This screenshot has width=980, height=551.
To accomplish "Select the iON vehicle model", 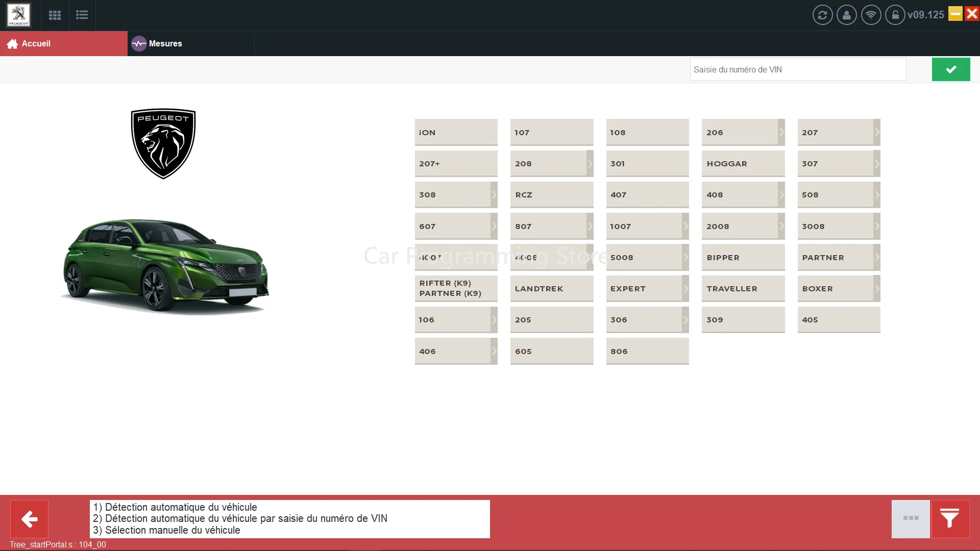I will pyautogui.click(x=456, y=133).
